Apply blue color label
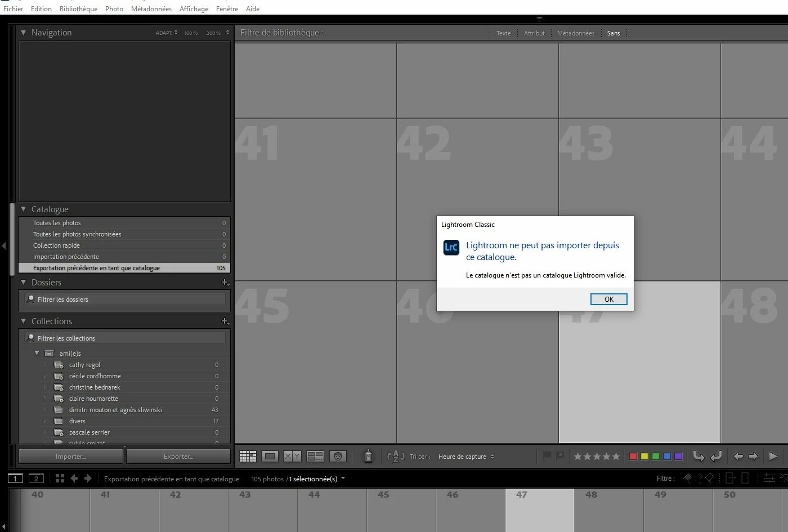This screenshot has height=532, width=788. point(667,457)
